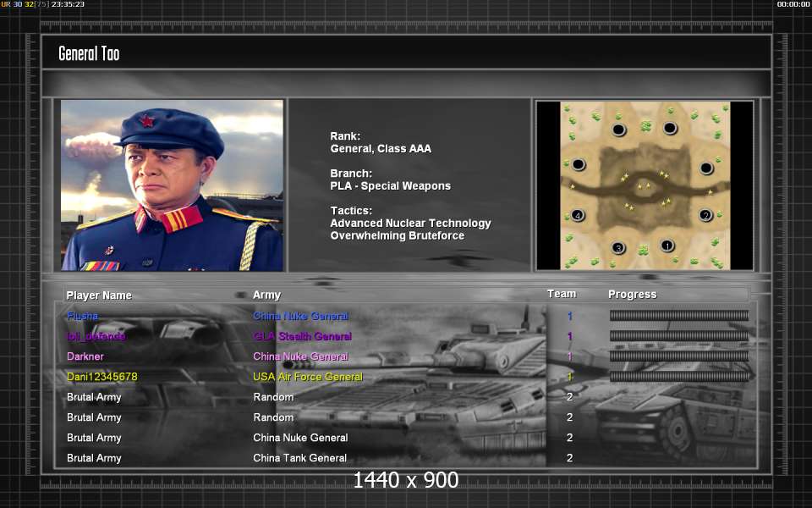
Task: Click the 23:35:23 clock overlay
Action: (x=68, y=4)
